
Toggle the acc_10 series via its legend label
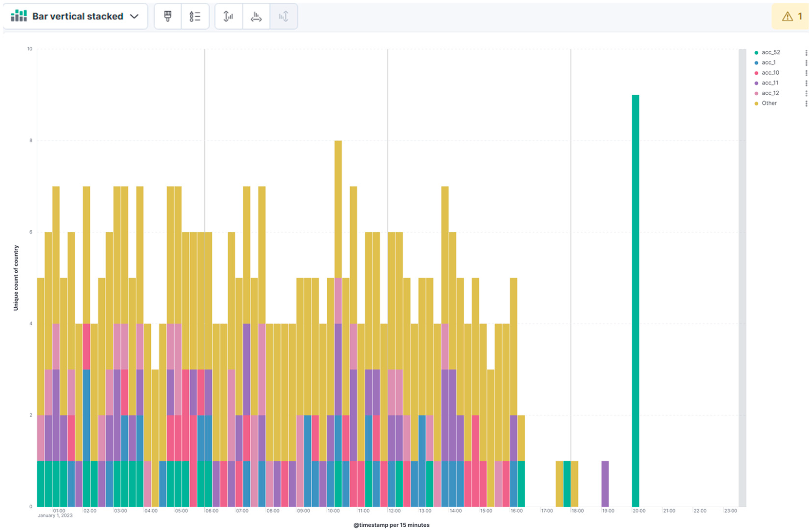[x=770, y=73]
